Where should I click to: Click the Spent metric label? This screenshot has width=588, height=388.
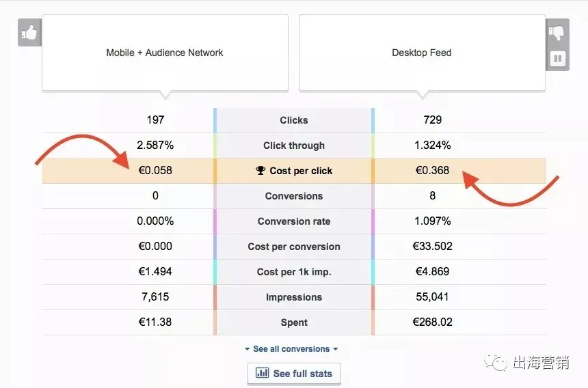pos(294,322)
